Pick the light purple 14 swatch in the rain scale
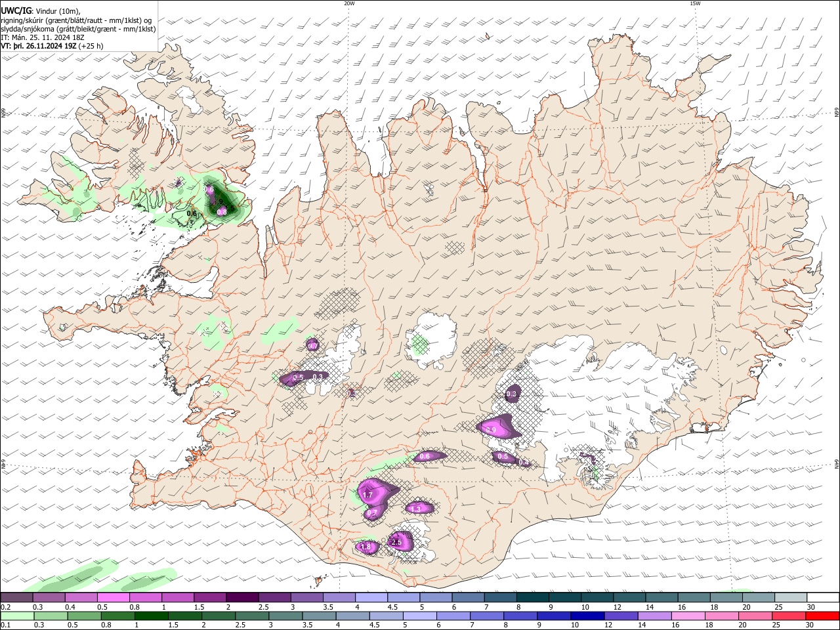This screenshot has width=840, height=630. [654, 616]
